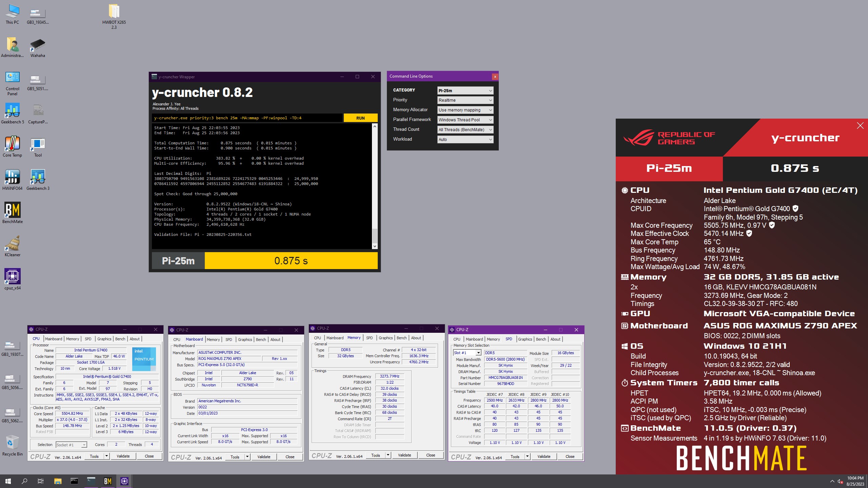The image size is (868, 488).
Task: Switch to Mainboard tab in first CPU-Z
Action: (54, 339)
